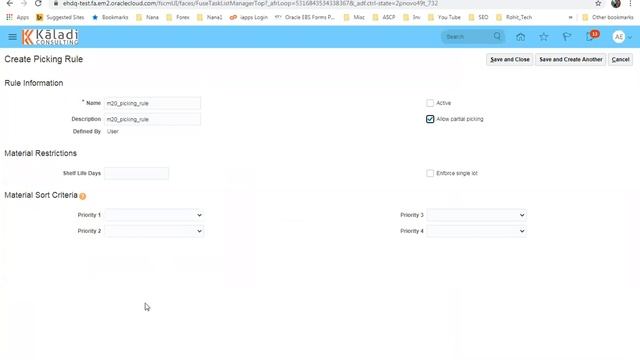Viewport: 640px width, 360px height.
Task: Open the Watchlist flag icon
Action: pos(567,37)
